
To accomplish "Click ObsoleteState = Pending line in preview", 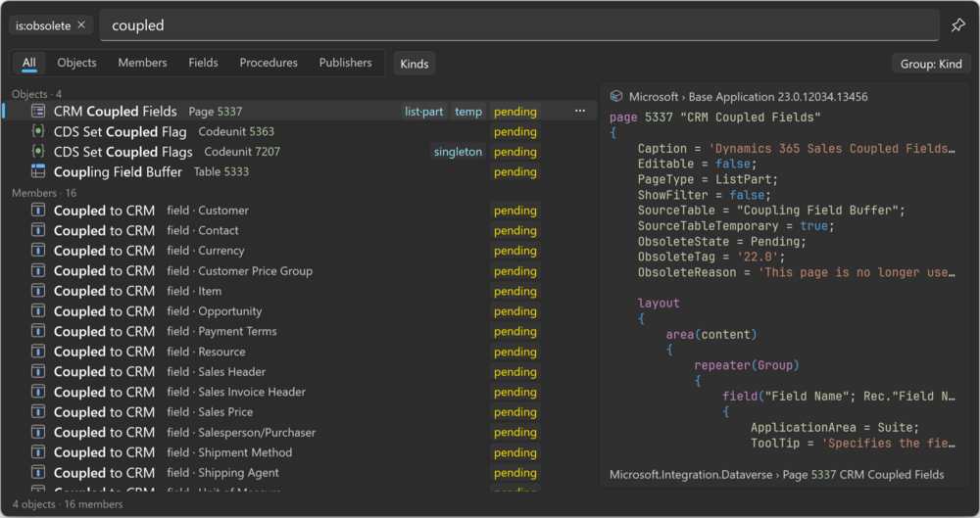I will (x=722, y=241).
